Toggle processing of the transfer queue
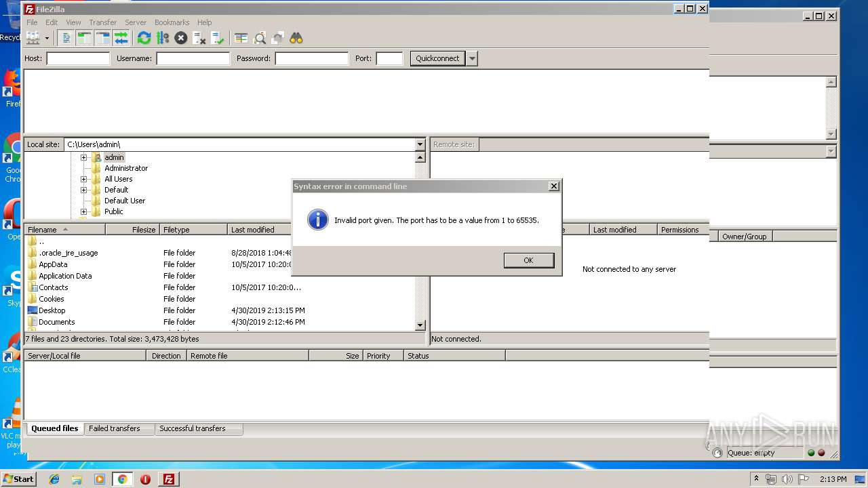 [162, 38]
